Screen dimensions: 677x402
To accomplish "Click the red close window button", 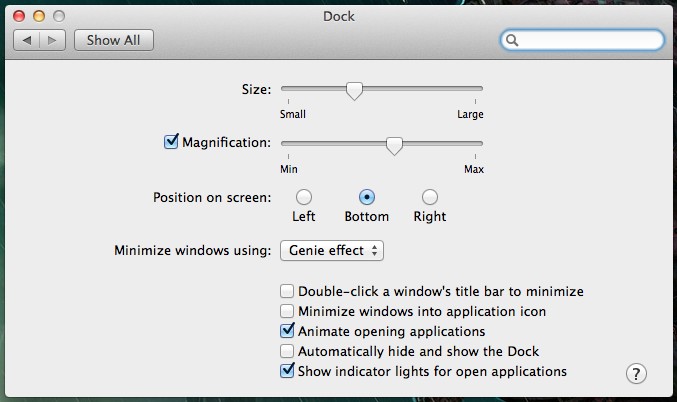I will click(x=19, y=16).
